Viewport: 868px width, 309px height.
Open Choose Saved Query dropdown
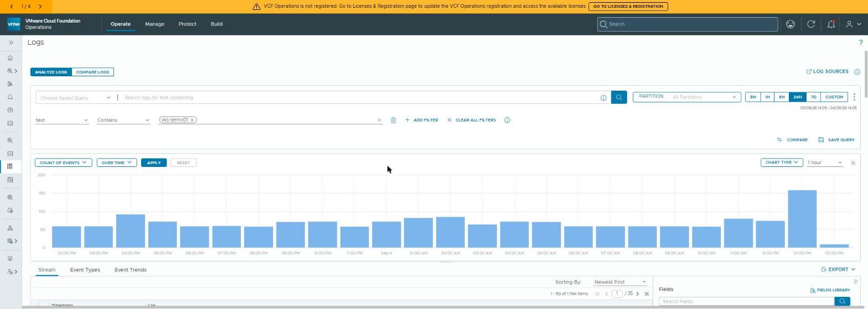[74, 98]
